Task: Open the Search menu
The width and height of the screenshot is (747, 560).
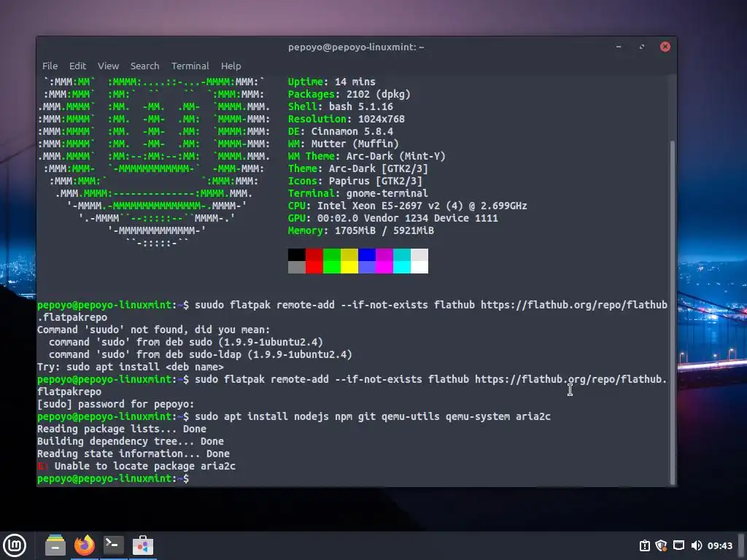Action: click(x=145, y=66)
